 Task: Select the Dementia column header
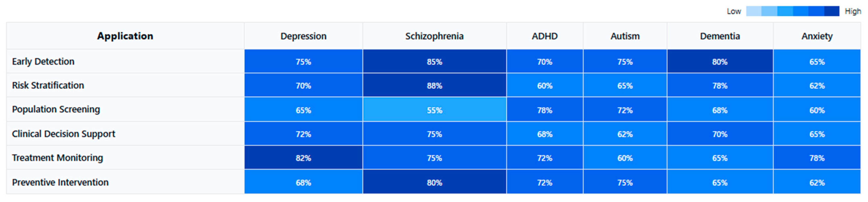(720, 36)
